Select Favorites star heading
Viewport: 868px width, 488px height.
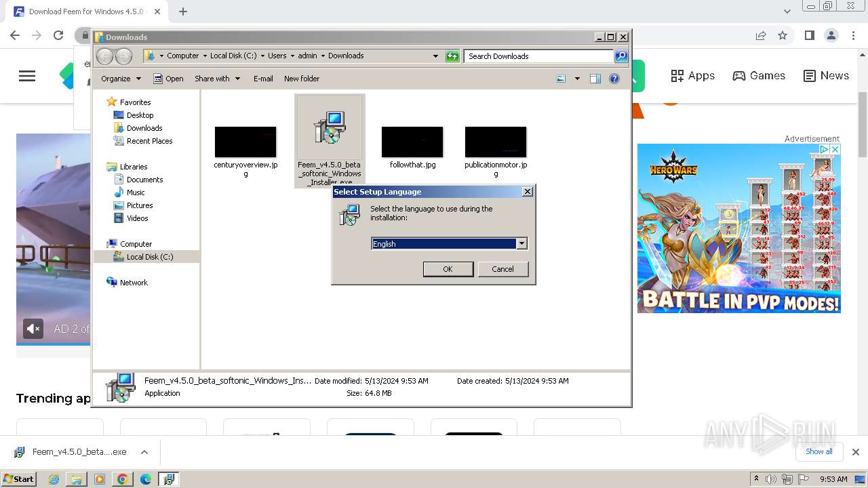tap(135, 102)
